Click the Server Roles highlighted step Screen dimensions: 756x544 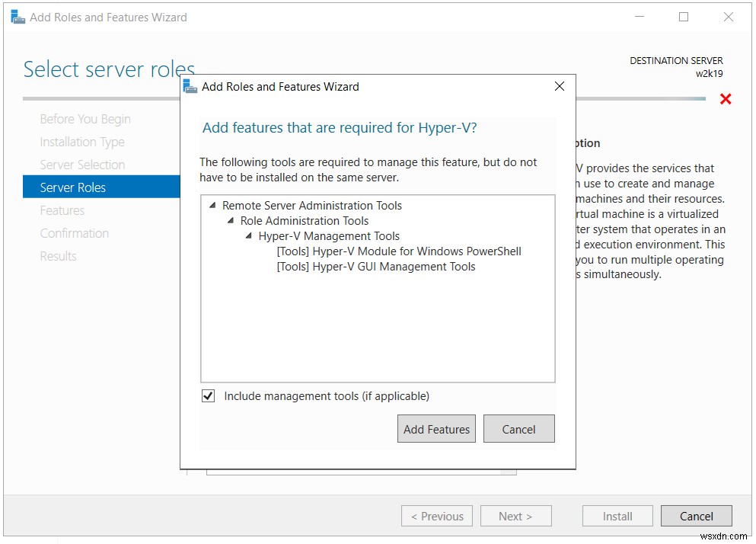pos(73,187)
